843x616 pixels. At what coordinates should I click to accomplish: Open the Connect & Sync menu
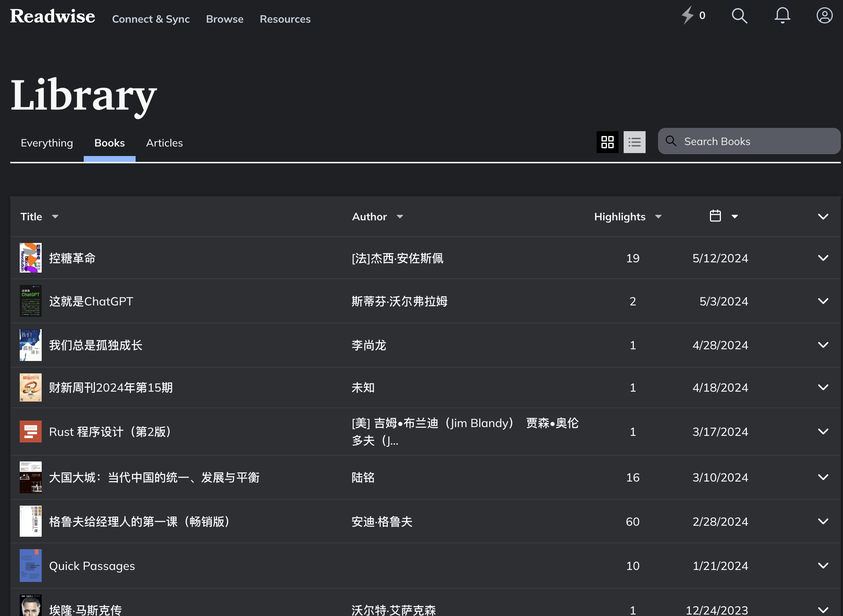click(151, 19)
